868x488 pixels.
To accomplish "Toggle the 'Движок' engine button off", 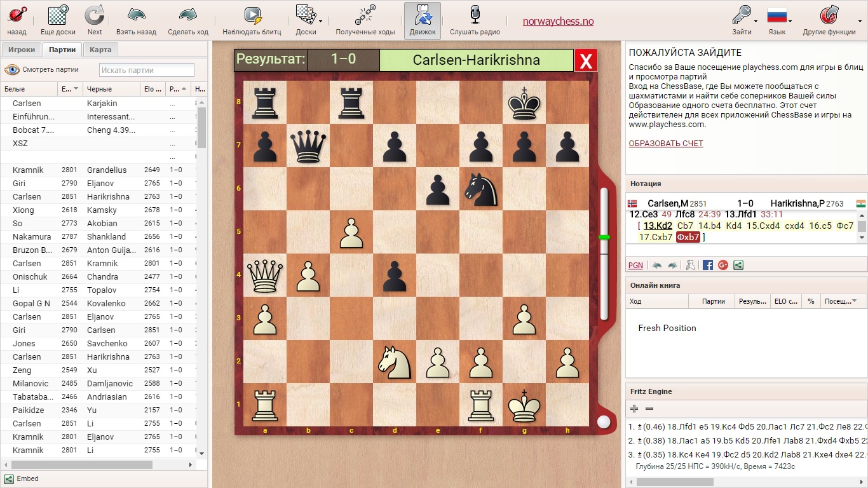I will point(423,20).
